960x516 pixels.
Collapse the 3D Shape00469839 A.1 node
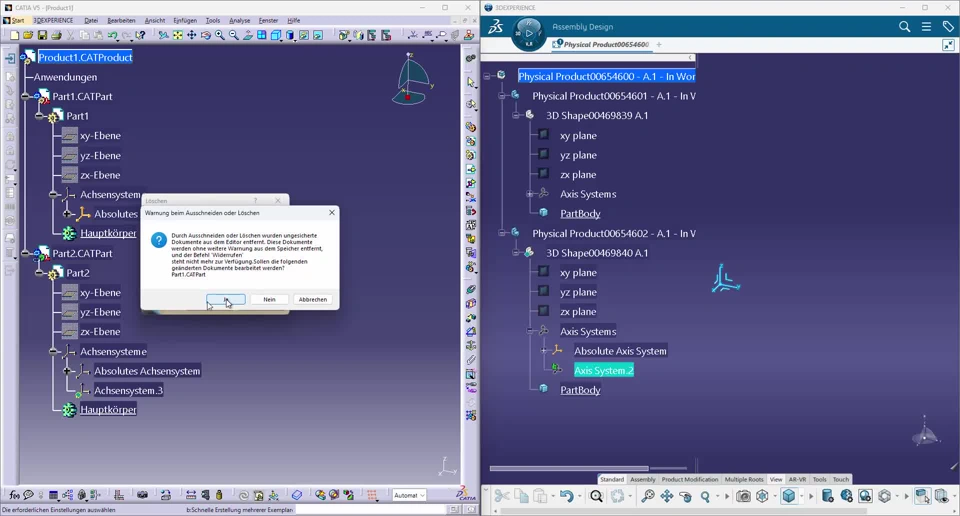(516, 115)
